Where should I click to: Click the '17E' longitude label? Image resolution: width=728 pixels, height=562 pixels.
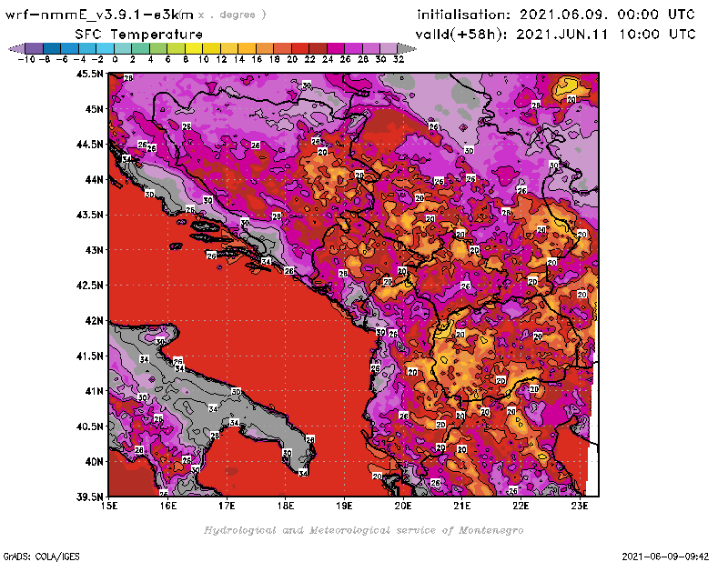(227, 506)
